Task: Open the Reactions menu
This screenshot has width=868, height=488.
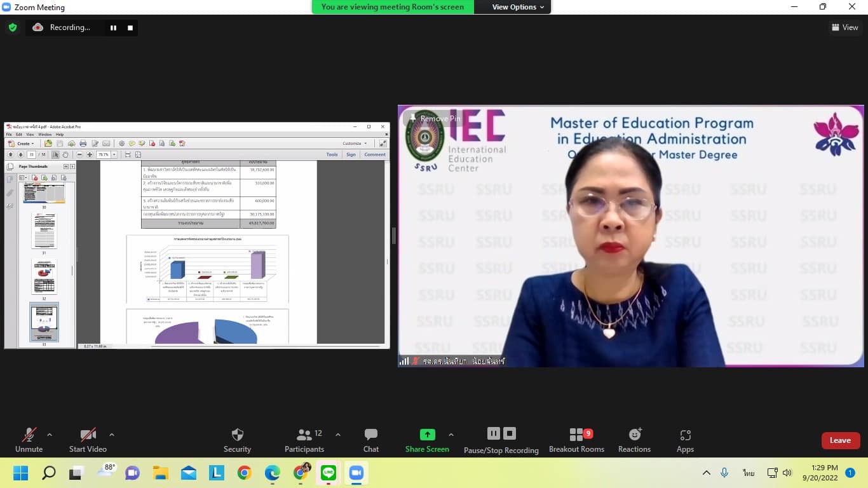Action: click(x=634, y=440)
